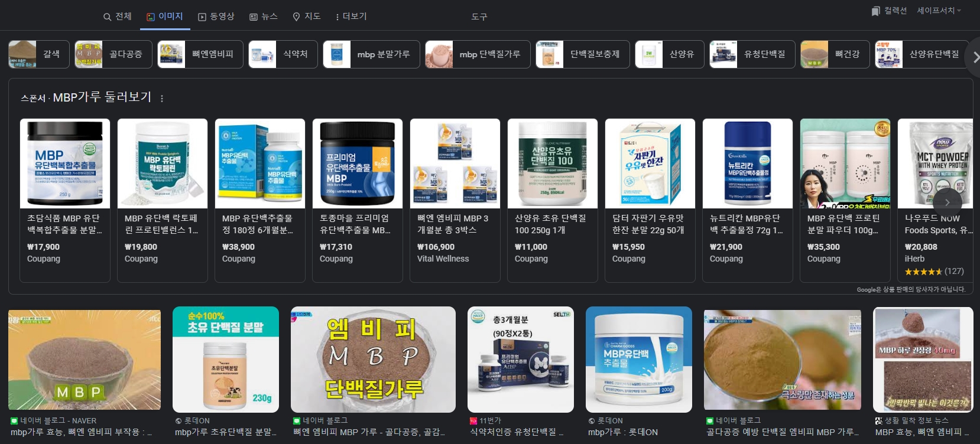This screenshot has width=980, height=444.
Task: Open MBP 유단백 락토페린 product image
Action: [x=163, y=164]
